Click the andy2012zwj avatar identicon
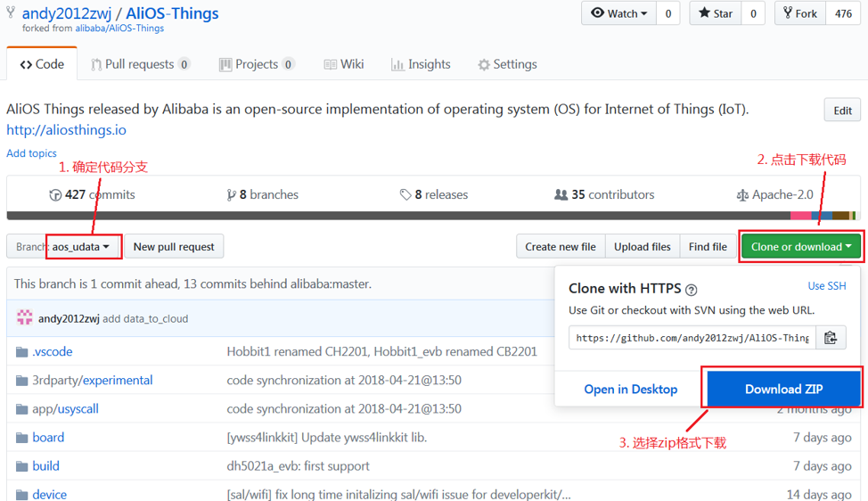868x501 pixels. [24, 317]
